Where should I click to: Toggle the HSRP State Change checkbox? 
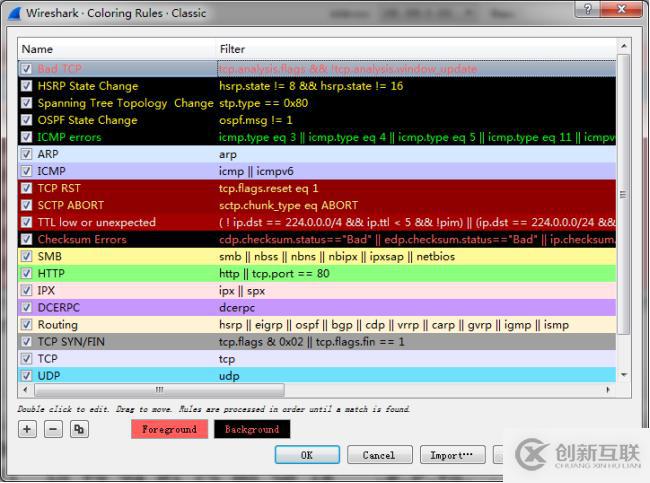tap(27, 86)
